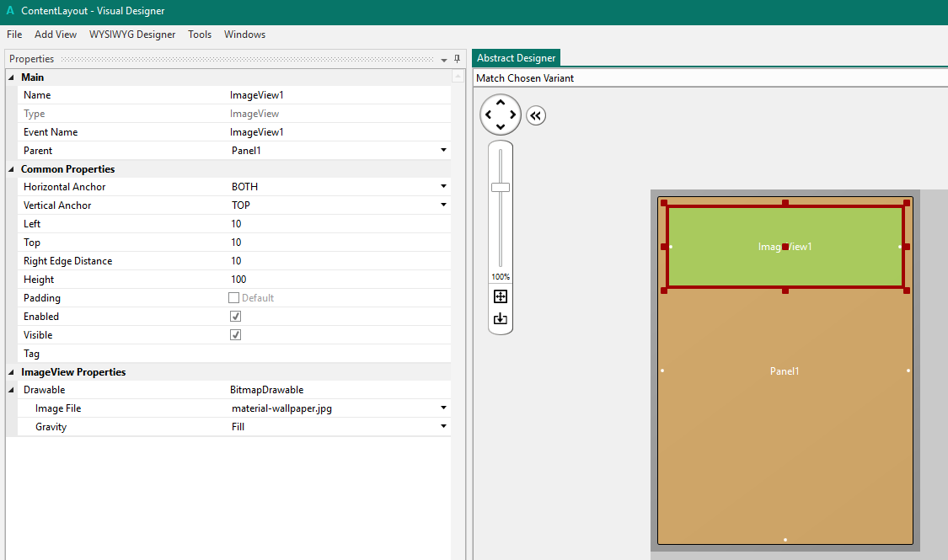Open the Image File dropdown
The width and height of the screenshot is (948, 560).
click(x=443, y=408)
